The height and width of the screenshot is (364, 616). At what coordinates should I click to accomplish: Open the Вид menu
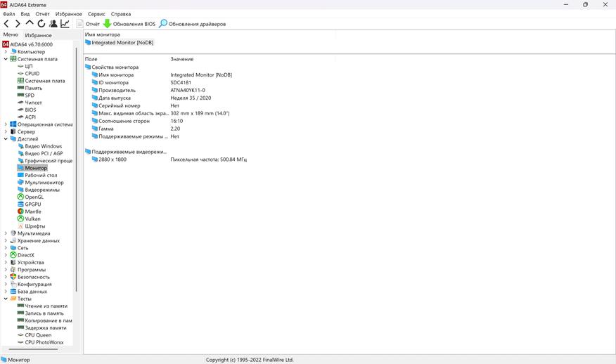coord(25,14)
